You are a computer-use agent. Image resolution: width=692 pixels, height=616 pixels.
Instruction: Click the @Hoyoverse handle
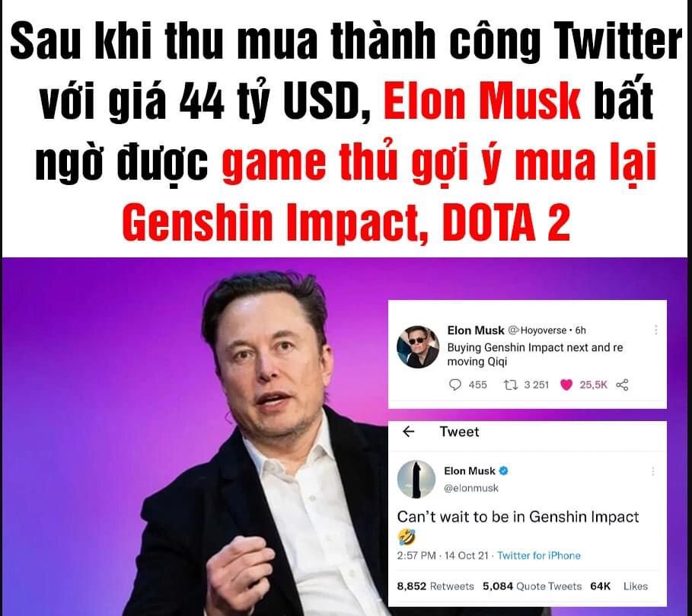pos(537,330)
